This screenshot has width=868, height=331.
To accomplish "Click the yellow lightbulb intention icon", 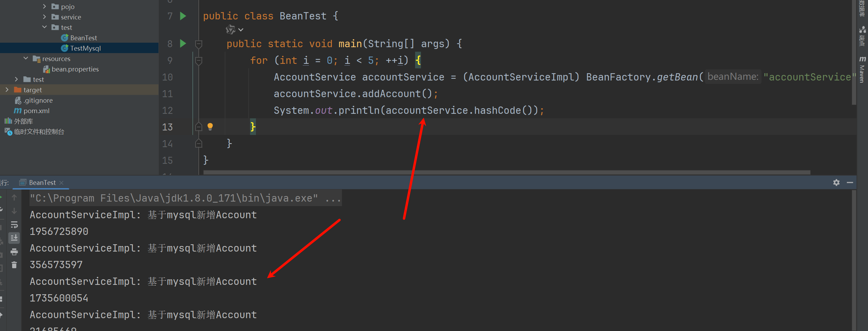I will [210, 127].
